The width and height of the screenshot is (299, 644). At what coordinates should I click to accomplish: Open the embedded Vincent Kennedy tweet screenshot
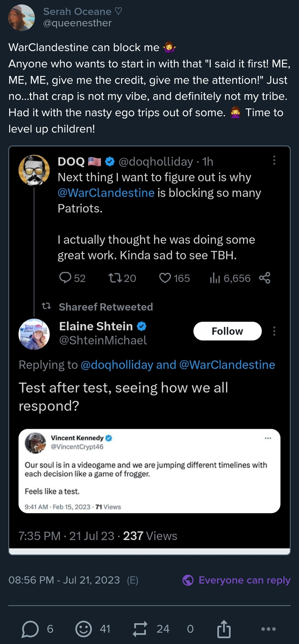149,471
